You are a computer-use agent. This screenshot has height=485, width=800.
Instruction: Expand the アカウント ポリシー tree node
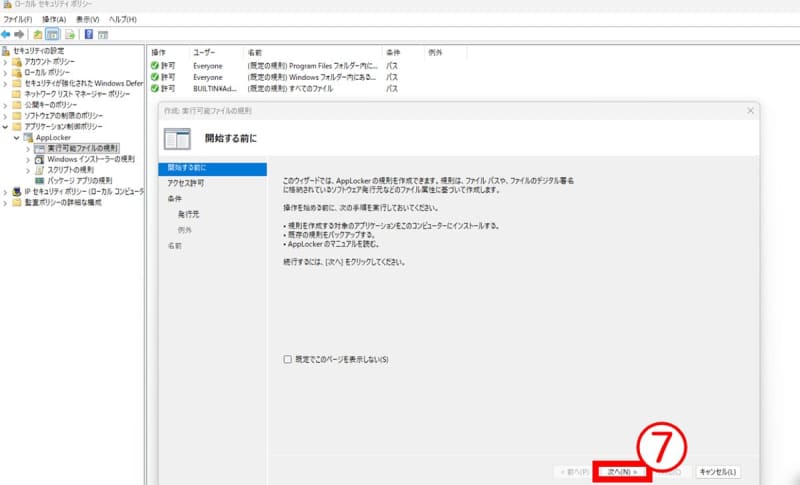pos(5,61)
